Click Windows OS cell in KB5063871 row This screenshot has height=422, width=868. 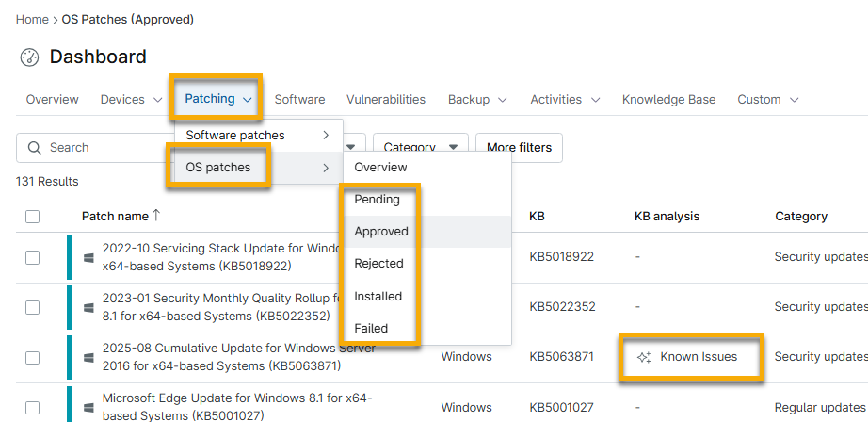(466, 357)
